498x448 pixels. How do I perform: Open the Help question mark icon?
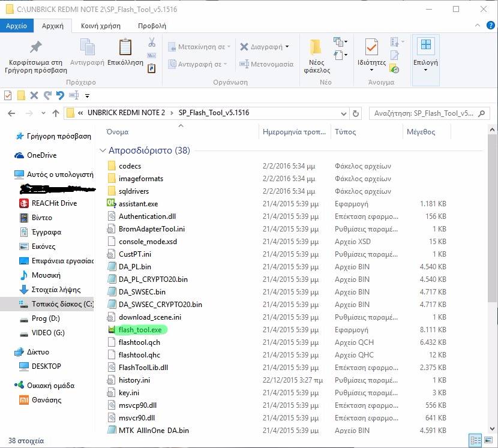(x=490, y=26)
